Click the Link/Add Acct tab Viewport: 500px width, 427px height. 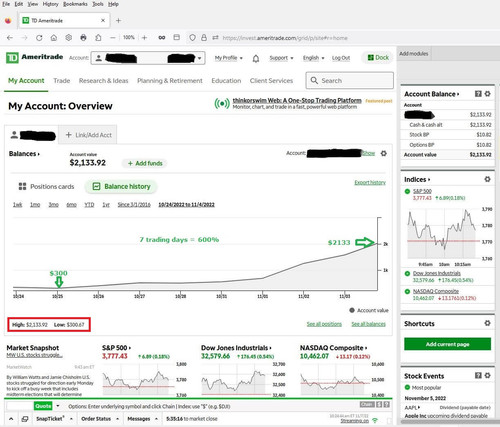[x=88, y=135]
